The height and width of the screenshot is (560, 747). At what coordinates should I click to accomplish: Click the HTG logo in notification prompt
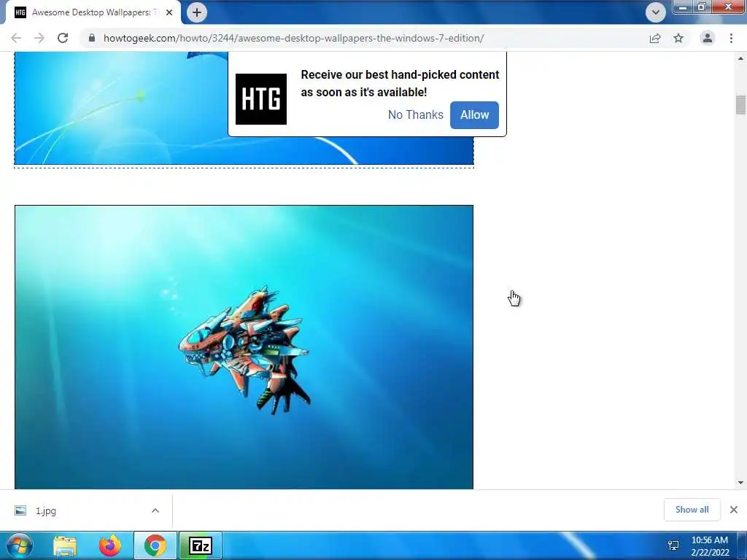(261, 99)
